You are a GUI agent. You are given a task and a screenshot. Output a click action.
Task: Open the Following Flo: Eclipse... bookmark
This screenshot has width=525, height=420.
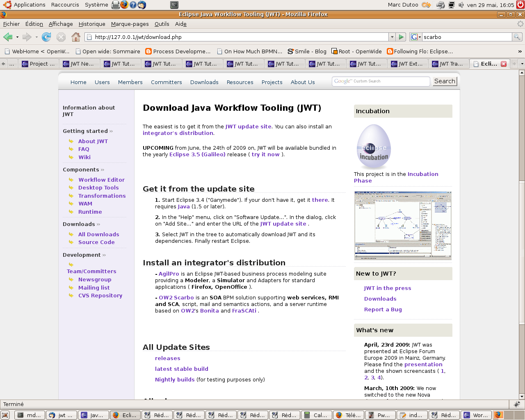click(420, 51)
